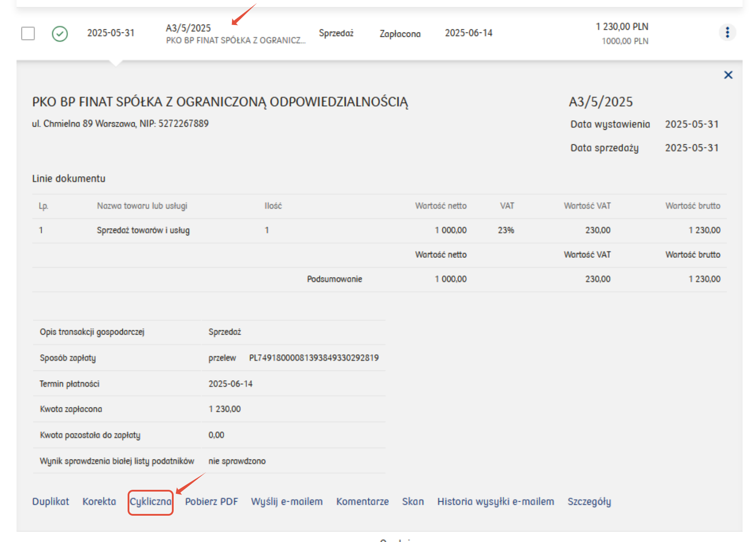The height and width of the screenshot is (542, 756).
Task: Click the Opis transakcji gospodarczej label
Action: pos(92,332)
